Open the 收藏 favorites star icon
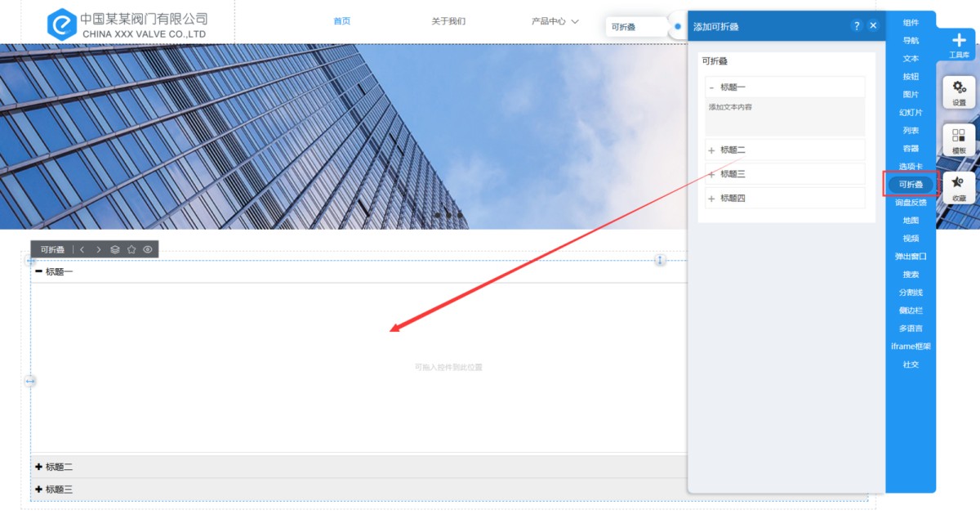The image size is (980, 519). (959, 187)
